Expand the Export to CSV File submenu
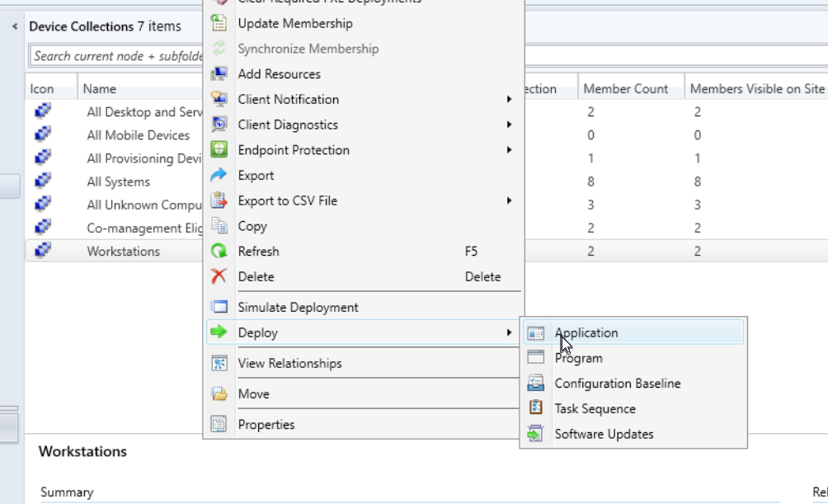Viewport: 828px width, 504px height. click(x=509, y=200)
